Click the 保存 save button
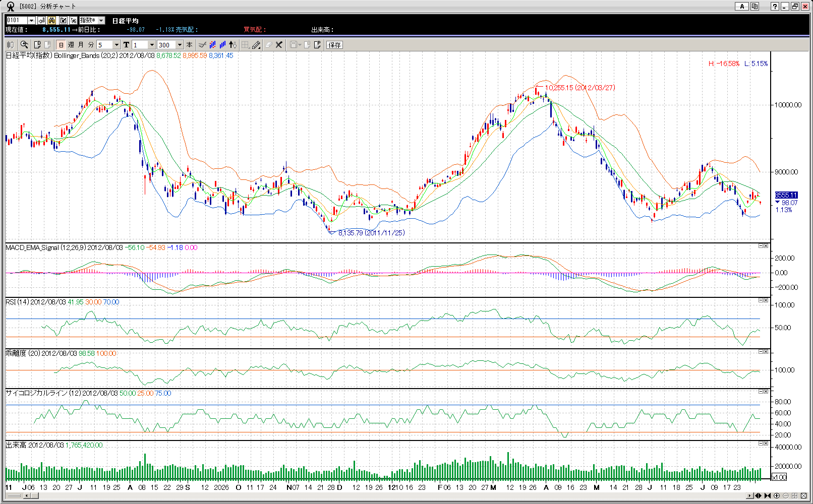The width and height of the screenshot is (813, 504). click(334, 45)
